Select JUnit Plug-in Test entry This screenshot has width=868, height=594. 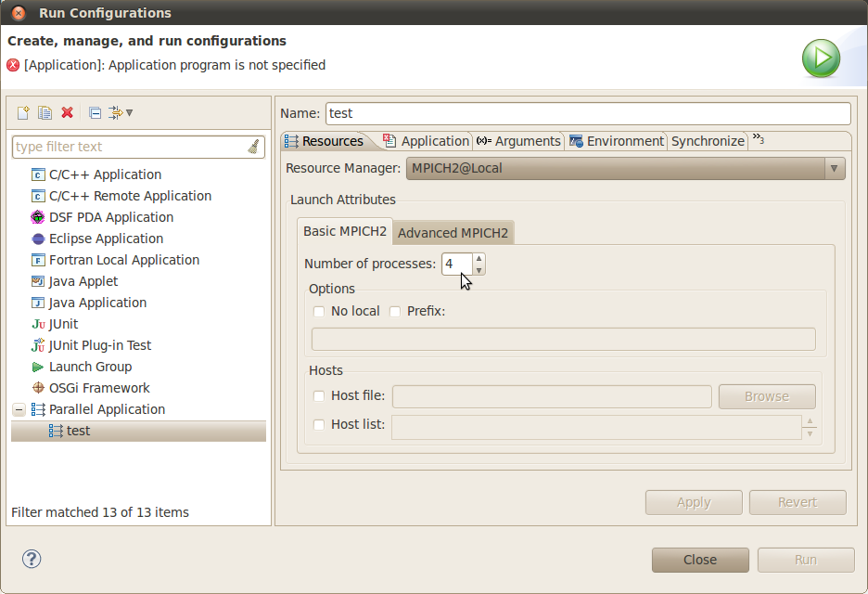click(x=99, y=345)
